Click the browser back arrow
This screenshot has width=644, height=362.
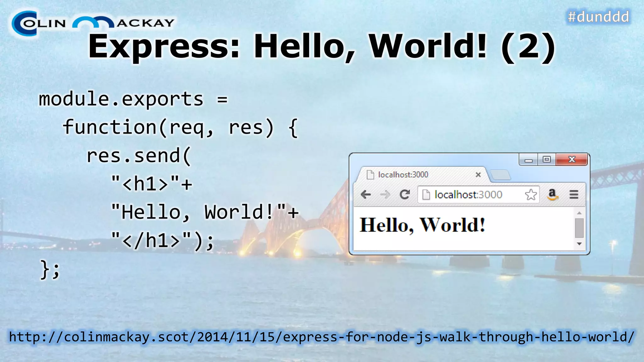[x=366, y=195]
